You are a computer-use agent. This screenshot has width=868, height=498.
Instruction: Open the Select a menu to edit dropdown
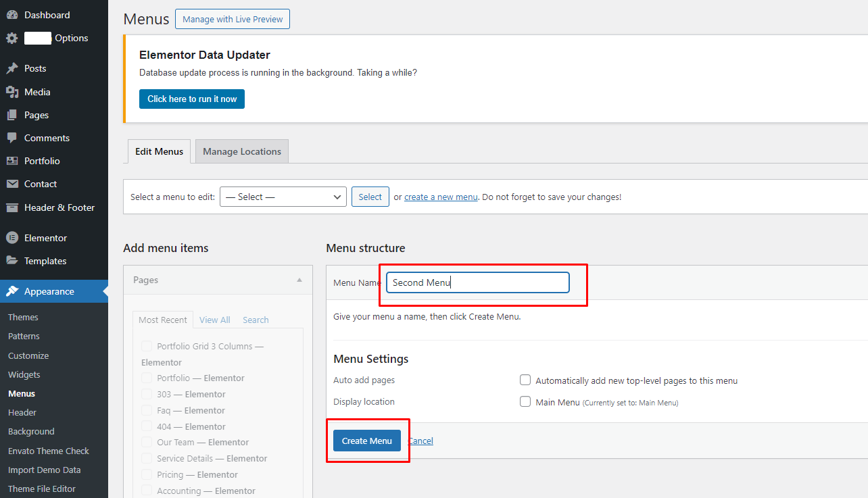coord(283,197)
